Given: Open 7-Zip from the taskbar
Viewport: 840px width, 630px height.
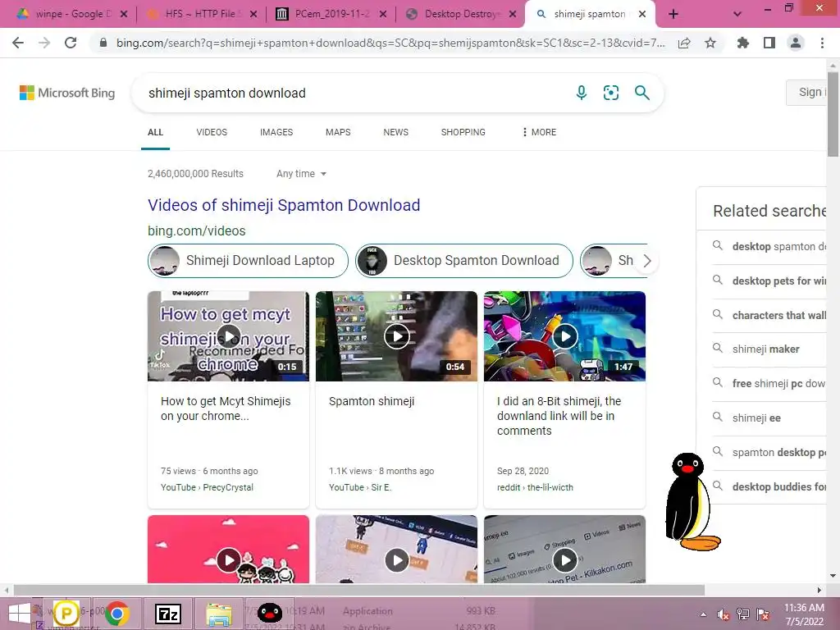Looking at the screenshot, I should [x=167, y=614].
